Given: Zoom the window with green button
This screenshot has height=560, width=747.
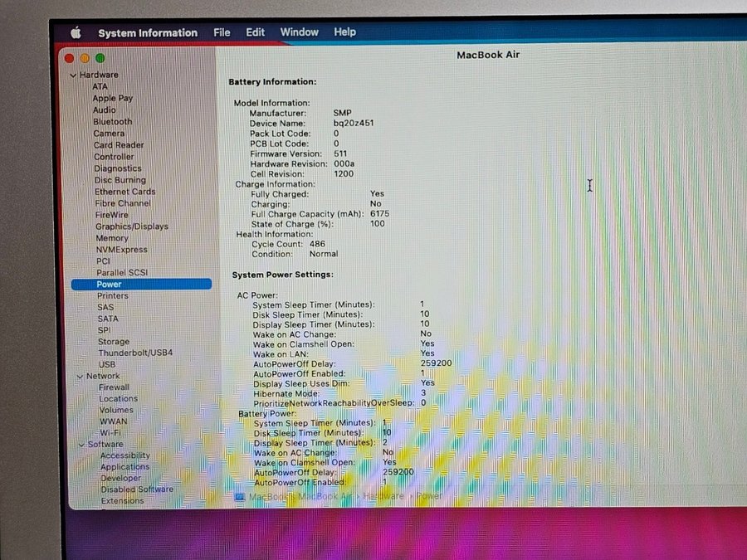Looking at the screenshot, I should tap(100, 58).
